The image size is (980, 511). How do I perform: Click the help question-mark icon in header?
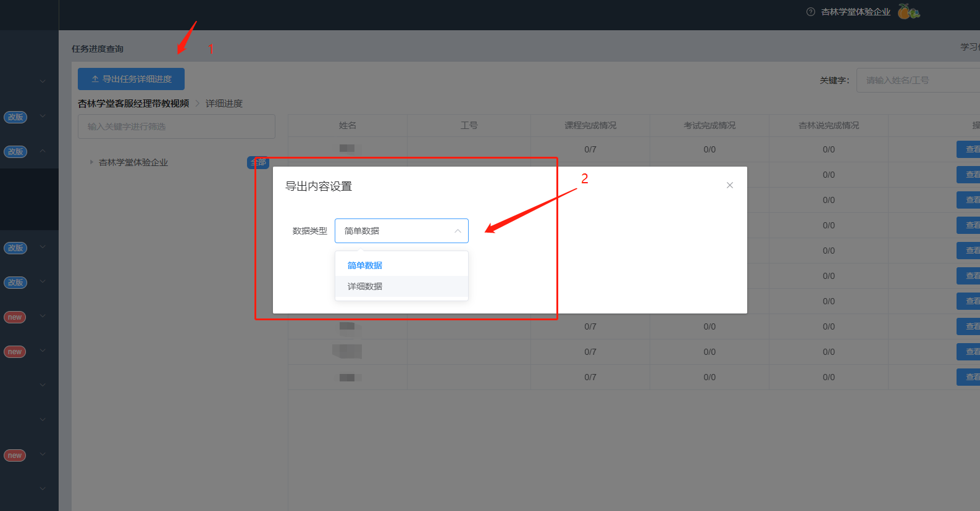811,12
